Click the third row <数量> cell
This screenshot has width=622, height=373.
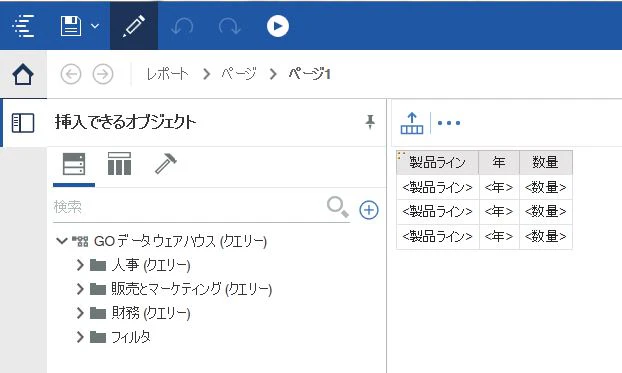point(546,236)
